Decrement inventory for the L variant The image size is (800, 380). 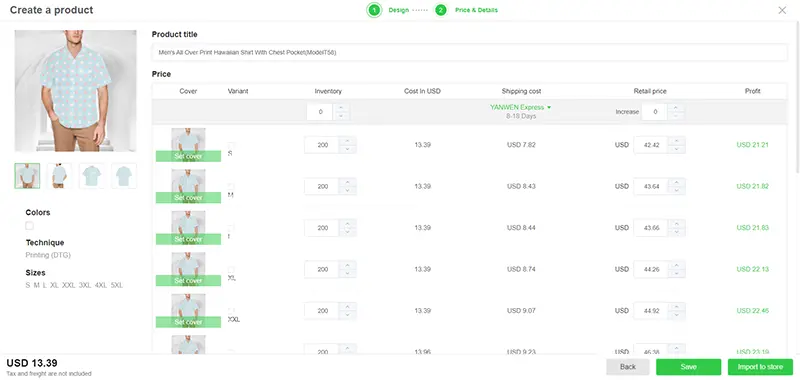pos(347,232)
